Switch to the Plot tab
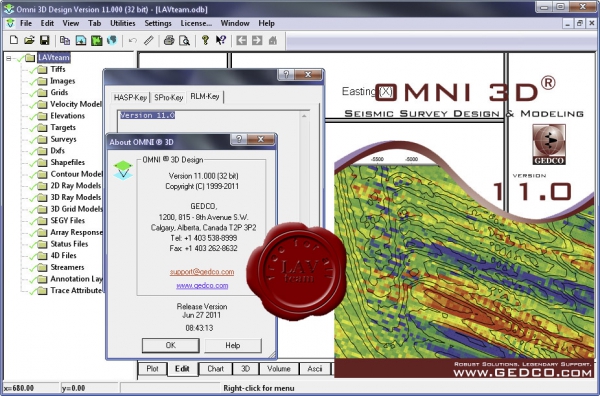Image resolution: width=600 pixels, height=396 pixels. coord(152,369)
